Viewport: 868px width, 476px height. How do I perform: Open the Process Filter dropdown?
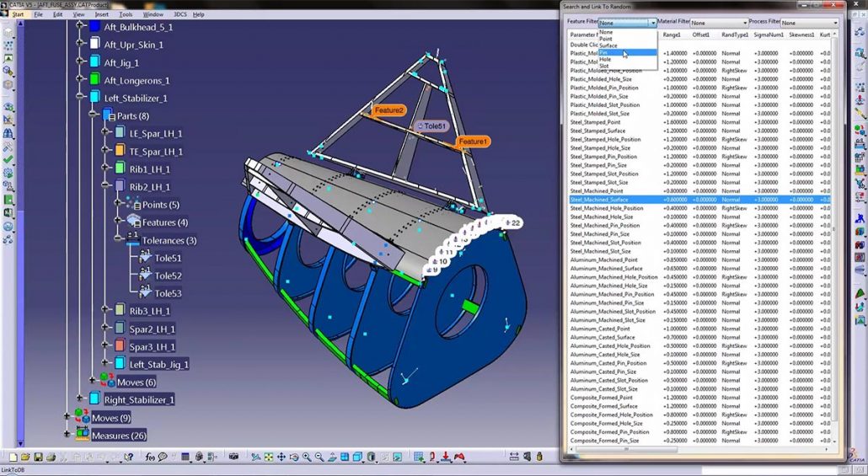click(x=835, y=23)
